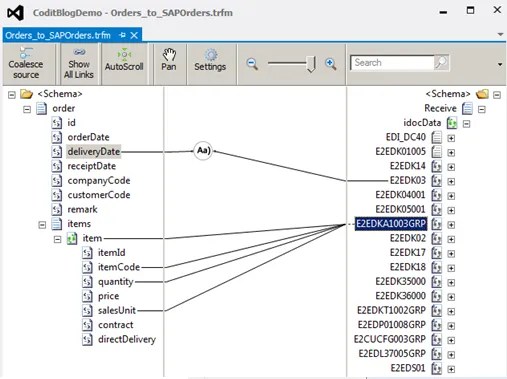Open the toolbar overflow dropdown arrow

click(x=500, y=64)
